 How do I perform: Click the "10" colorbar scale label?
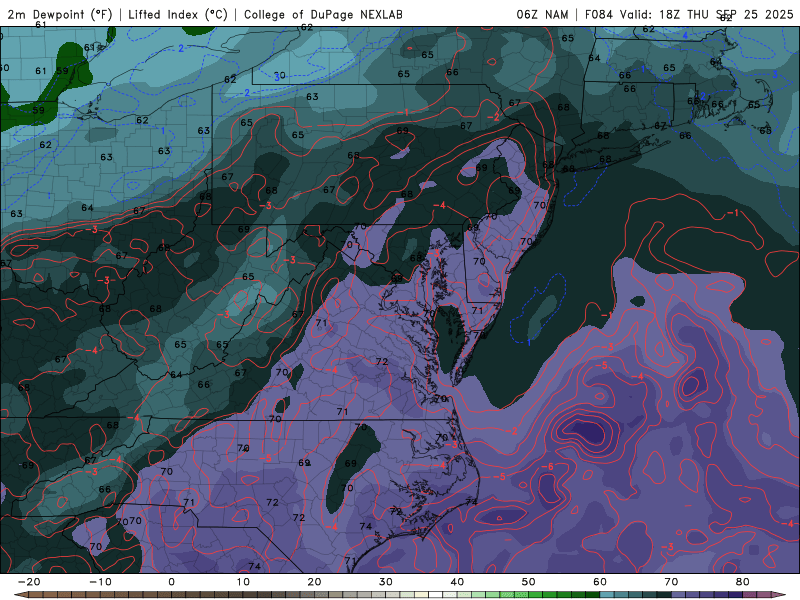[x=243, y=582]
